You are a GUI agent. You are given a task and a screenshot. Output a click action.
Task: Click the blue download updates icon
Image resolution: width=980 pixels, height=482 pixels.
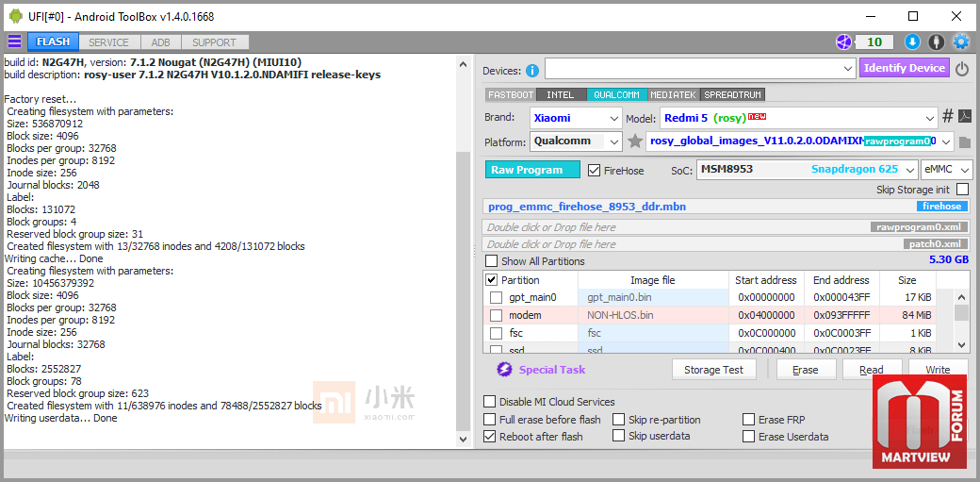pos(912,42)
